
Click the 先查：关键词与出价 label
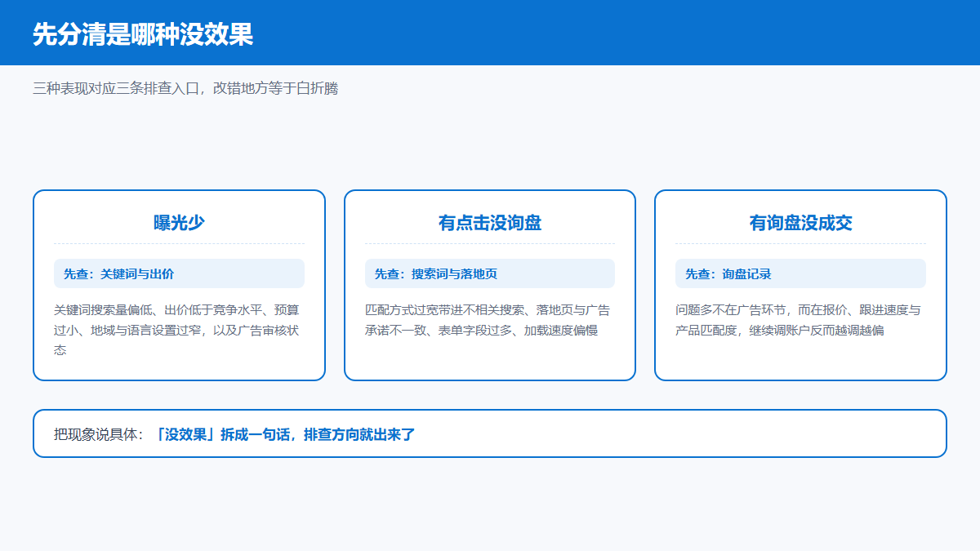(179, 273)
